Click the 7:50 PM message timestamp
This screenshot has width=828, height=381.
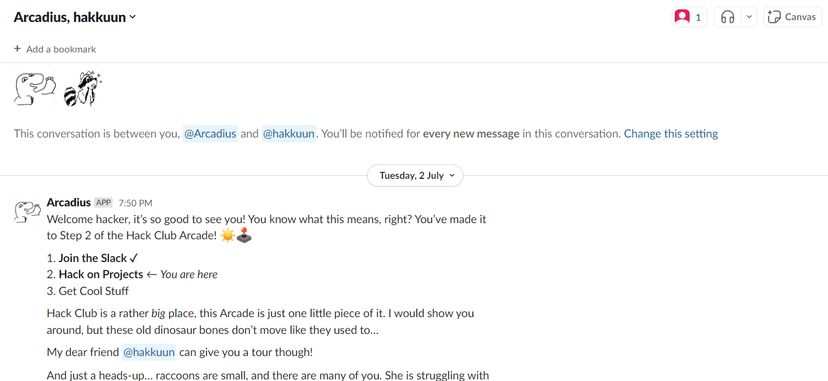tap(135, 203)
